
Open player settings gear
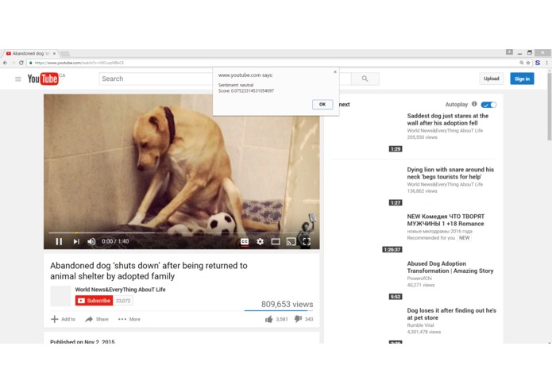point(261,241)
